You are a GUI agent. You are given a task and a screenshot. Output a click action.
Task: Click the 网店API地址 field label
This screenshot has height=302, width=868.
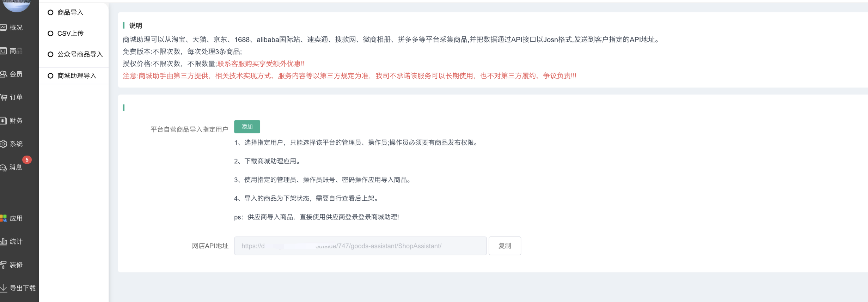tap(210, 246)
